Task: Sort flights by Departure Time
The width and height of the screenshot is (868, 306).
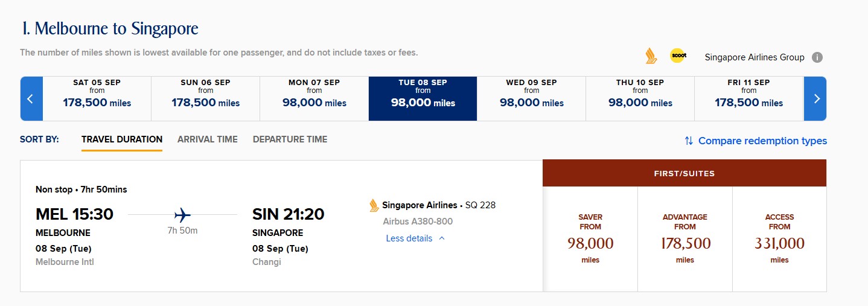Action: coord(290,139)
